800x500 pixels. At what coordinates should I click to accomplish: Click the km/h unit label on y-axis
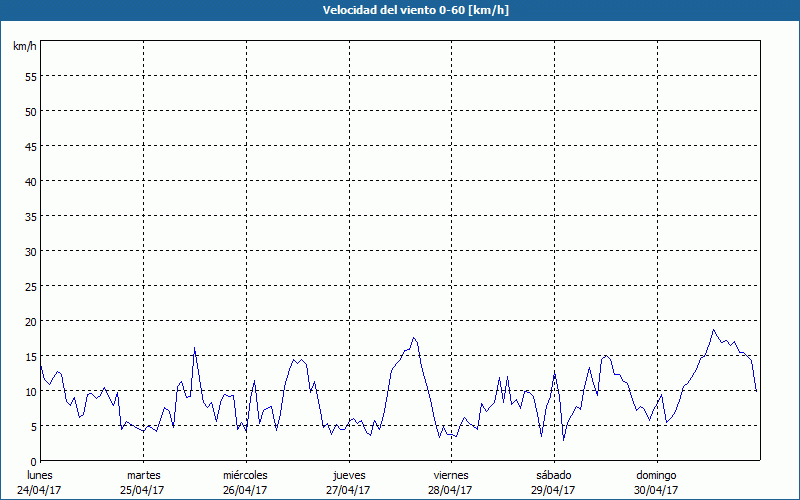[x=24, y=46]
